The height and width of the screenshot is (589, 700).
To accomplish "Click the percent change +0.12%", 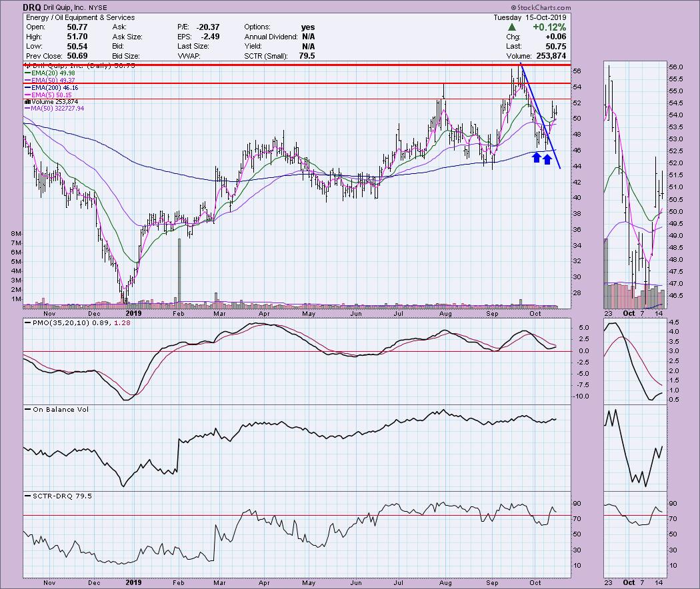I will point(549,27).
